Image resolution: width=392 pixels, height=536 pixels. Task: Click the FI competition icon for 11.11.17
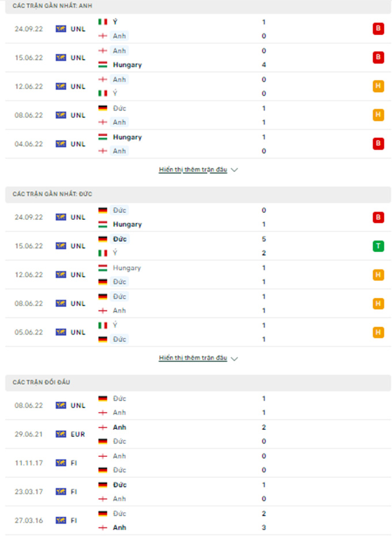tap(61, 463)
